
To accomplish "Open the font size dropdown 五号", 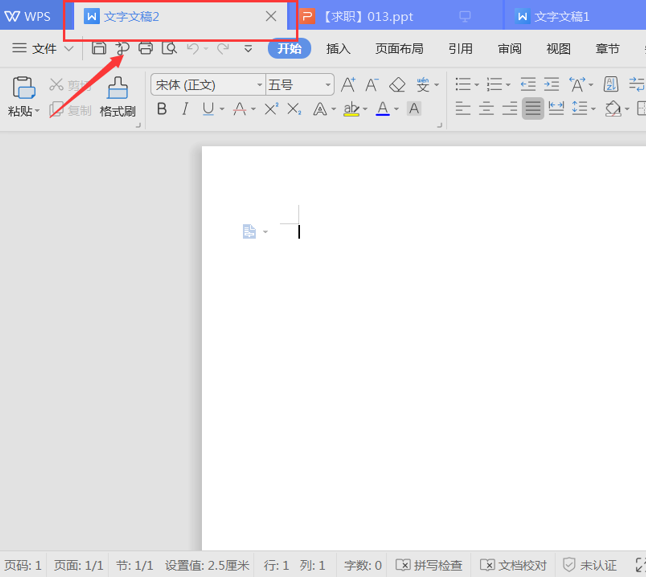I will (328, 85).
